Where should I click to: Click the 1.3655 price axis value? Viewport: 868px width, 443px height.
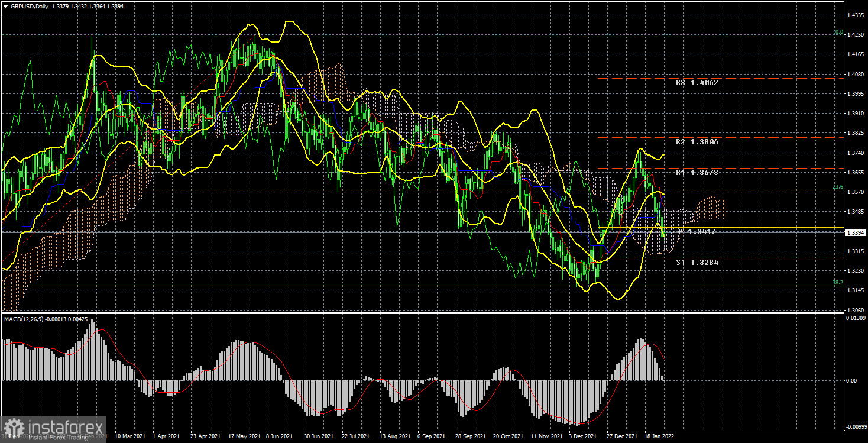855,173
